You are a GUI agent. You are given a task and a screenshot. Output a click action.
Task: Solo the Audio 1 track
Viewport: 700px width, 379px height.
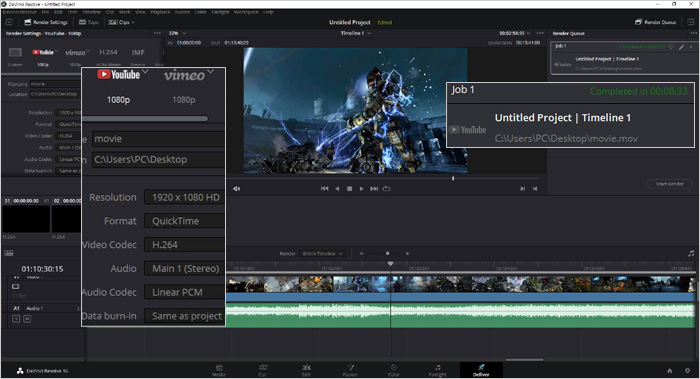[x=16, y=319]
